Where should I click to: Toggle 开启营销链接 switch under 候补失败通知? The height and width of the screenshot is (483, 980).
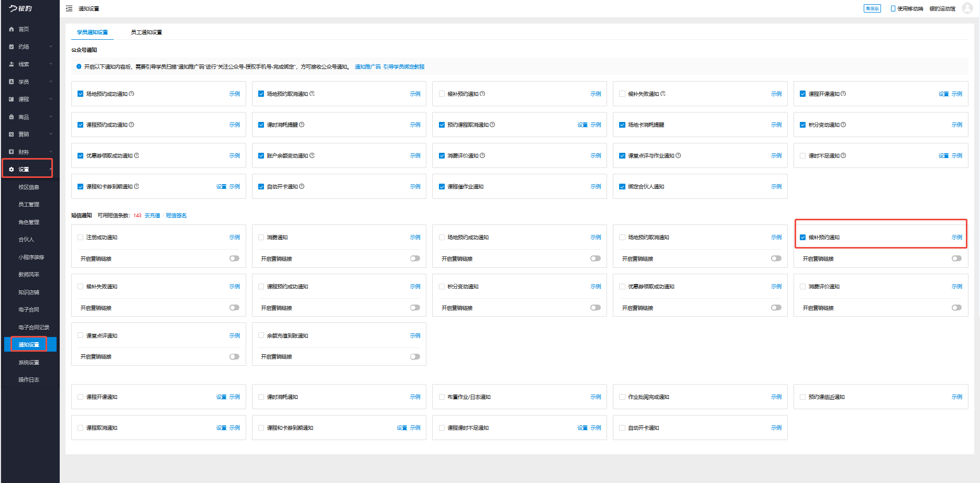(234, 308)
